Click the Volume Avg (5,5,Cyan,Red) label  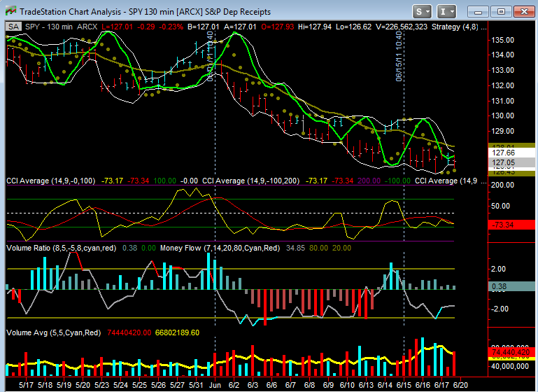click(x=54, y=332)
